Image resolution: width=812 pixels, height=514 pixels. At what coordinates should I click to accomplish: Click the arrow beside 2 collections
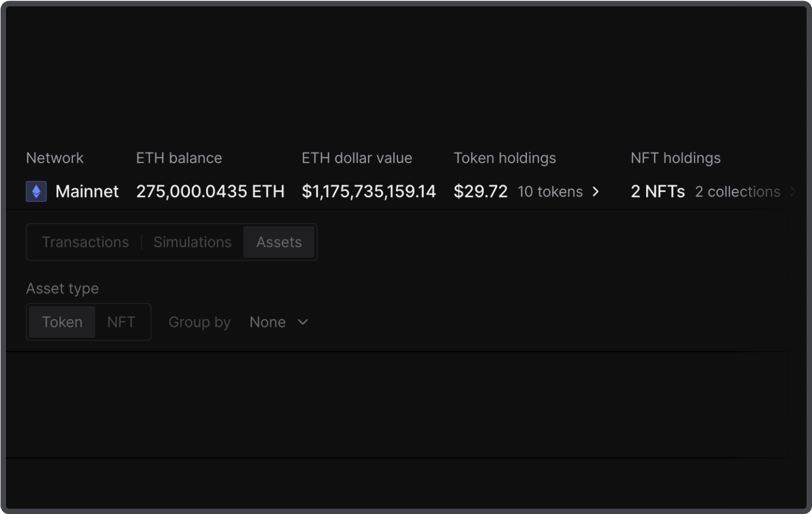(x=793, y=192)
